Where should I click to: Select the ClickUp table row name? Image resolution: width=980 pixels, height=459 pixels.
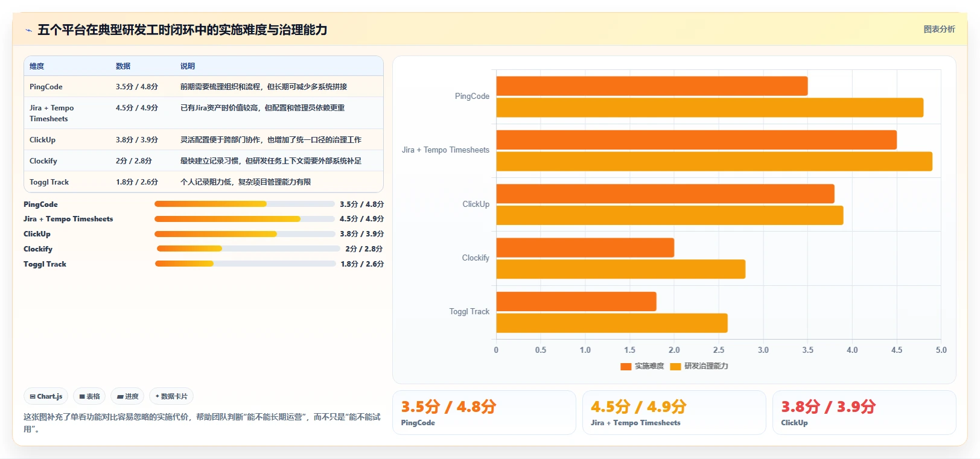click(x=42, y=140)
